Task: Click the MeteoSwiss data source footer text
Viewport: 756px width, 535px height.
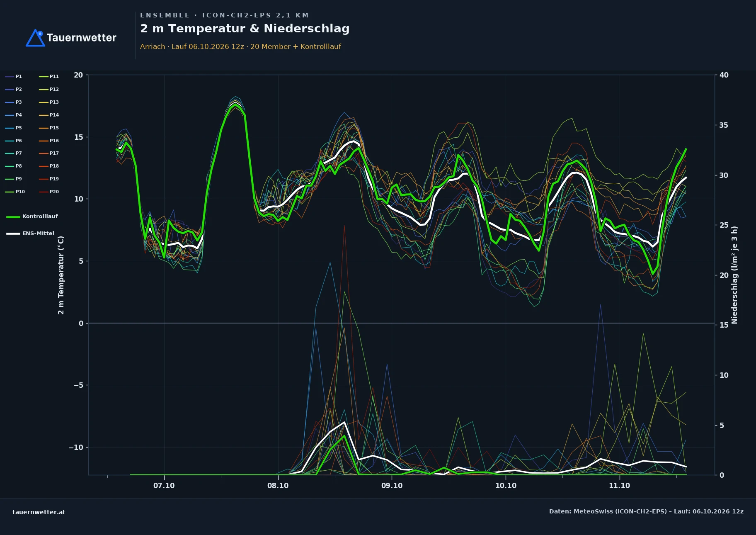Action: 646,511
